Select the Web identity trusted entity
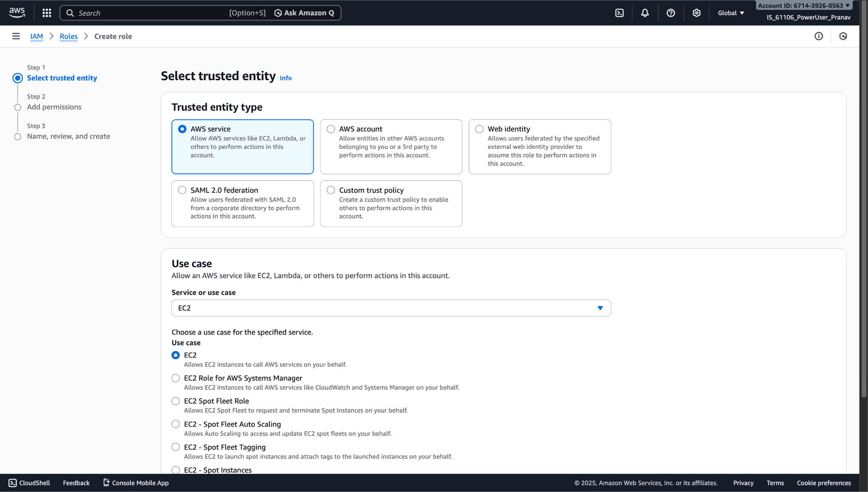The image size is (868, 492). 540,146
